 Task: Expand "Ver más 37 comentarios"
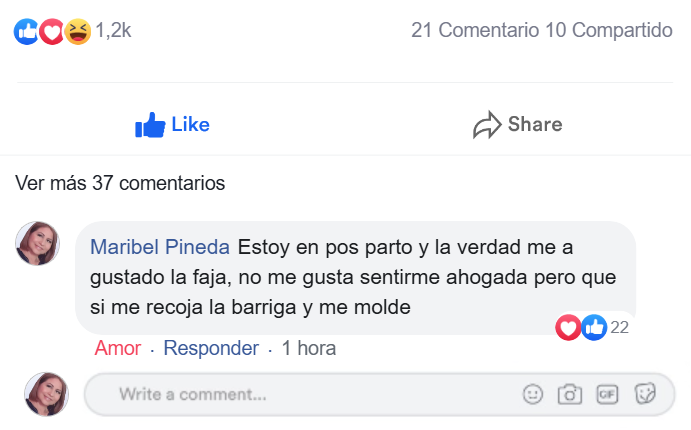pos(120,183)
